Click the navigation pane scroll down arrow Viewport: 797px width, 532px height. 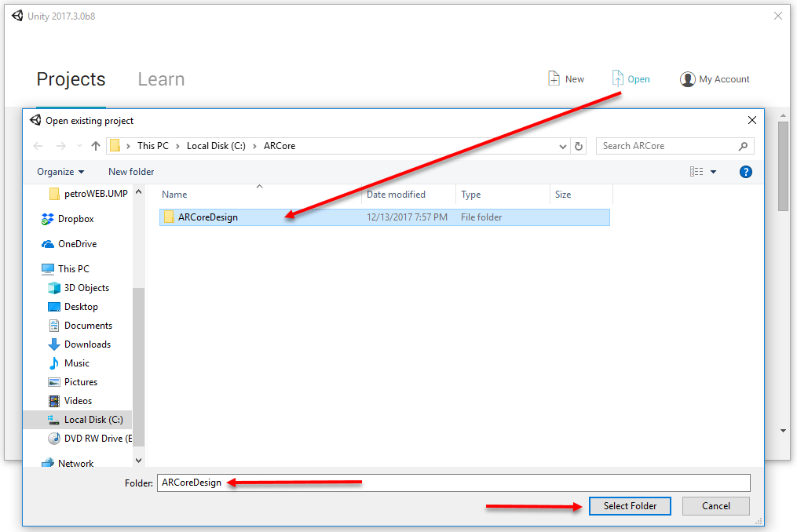(x=139, y=461)
